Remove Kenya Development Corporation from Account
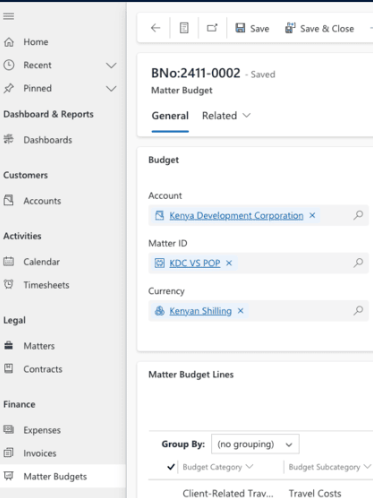Image resolution: width=373 pixels, height=498 pixels. point(312,215)
